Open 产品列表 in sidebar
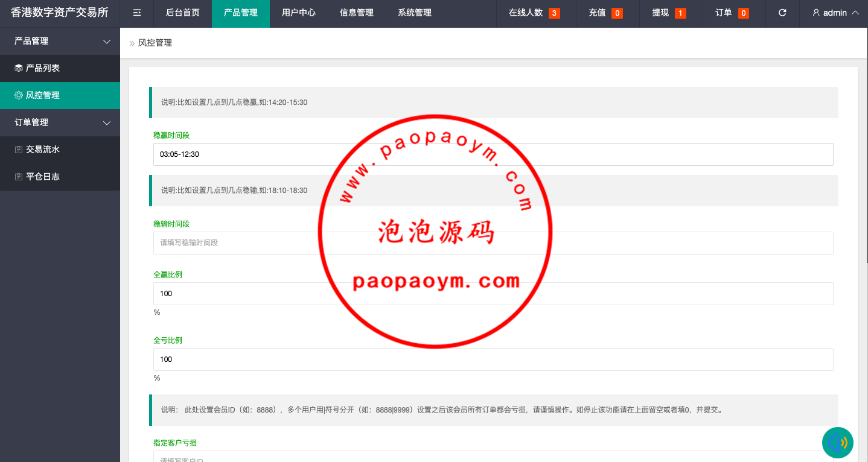868x462 pixels. click(x=60, y=68)
